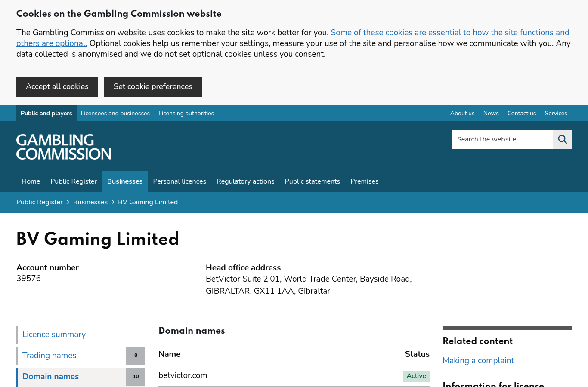Focus the Search the website field
Viewport: 588px width, 387px height.
point(502,139)
